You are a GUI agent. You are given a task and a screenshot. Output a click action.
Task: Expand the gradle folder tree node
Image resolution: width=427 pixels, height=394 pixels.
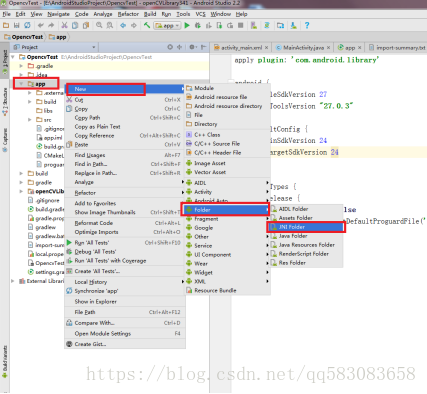(21, 182)
